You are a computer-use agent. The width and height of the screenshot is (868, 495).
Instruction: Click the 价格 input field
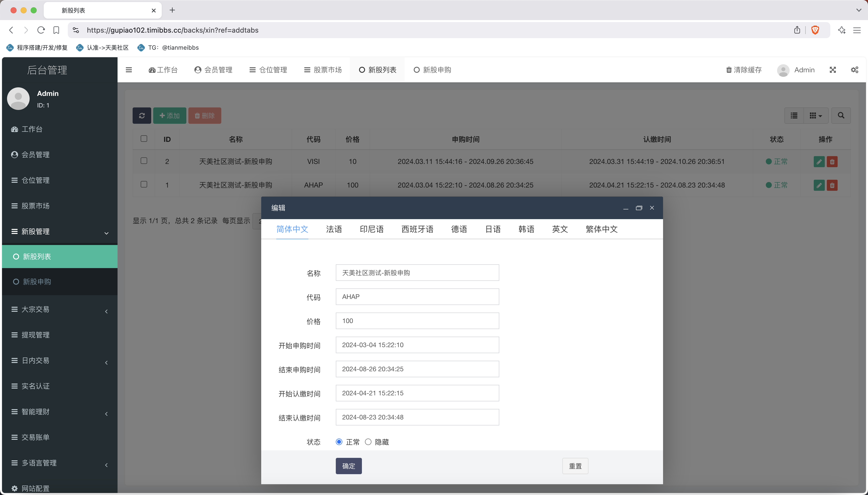(x=417, y=321)
